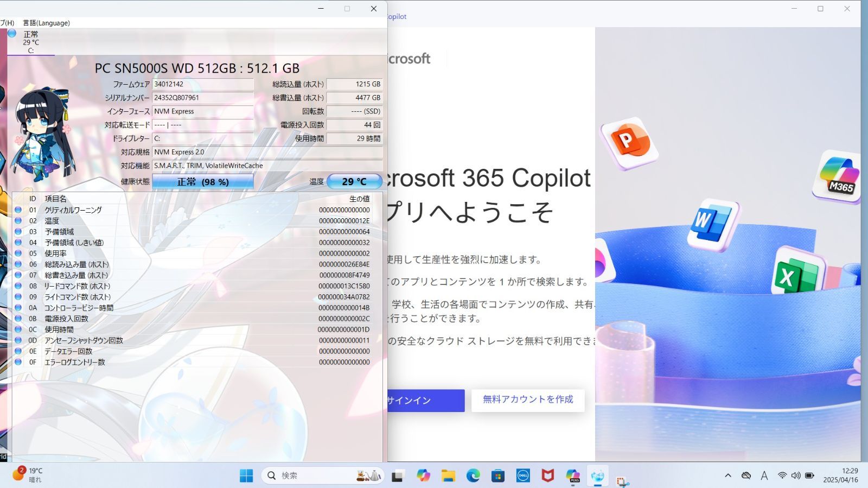Viewport: 868px width, 488px height.
Task: Select the C: drive tab showing 正常 29 °C
Action: tap(31, 42)
